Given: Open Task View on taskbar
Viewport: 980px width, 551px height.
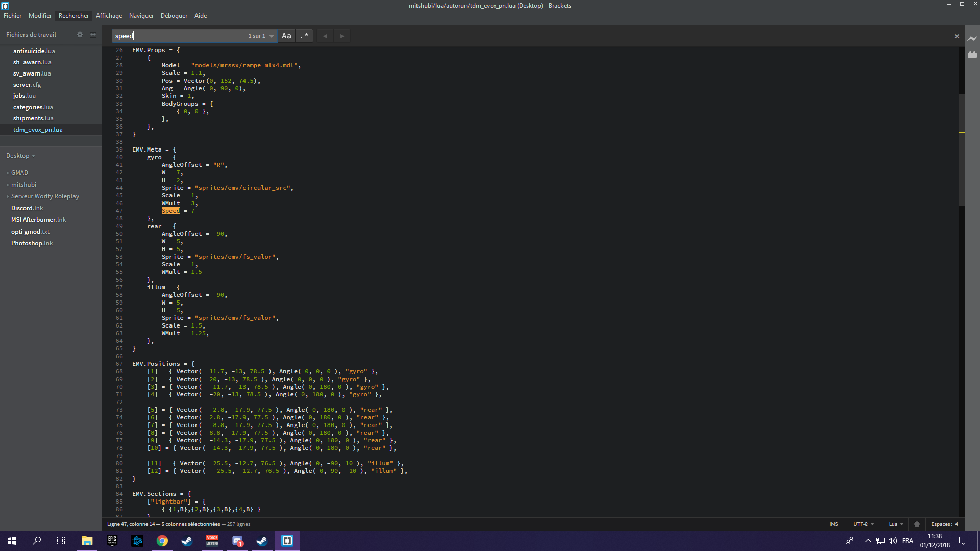Looking at the screenshot, I should (61, 541).
